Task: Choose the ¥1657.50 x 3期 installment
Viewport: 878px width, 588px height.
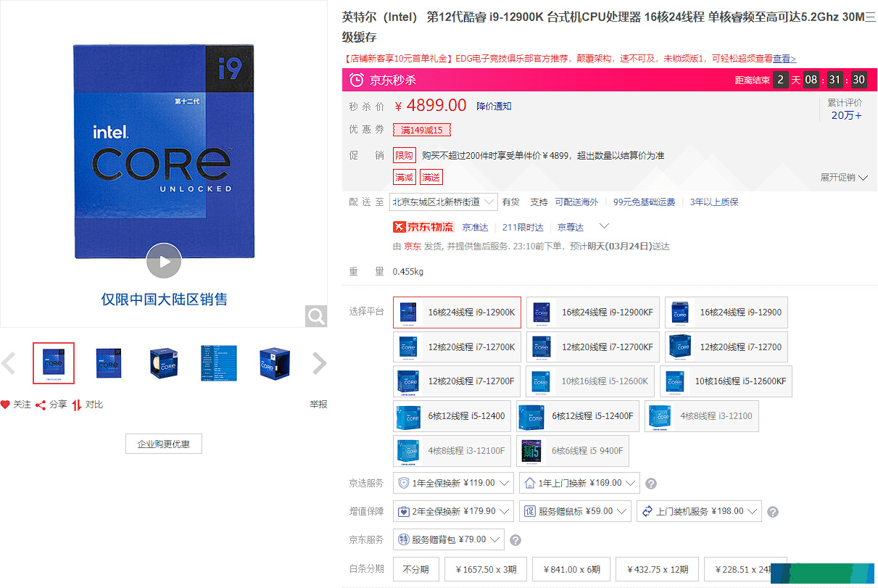Action: pos(486,569)
